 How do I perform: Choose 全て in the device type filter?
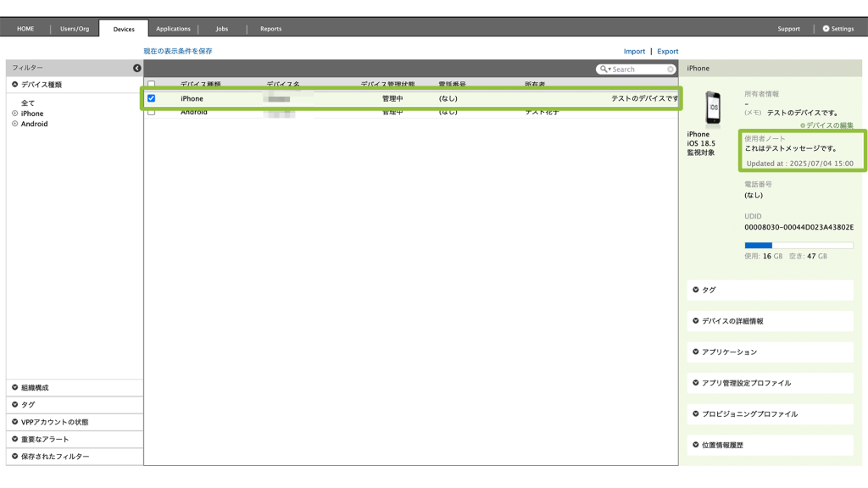pyautogui.click(x=28, y=103)
